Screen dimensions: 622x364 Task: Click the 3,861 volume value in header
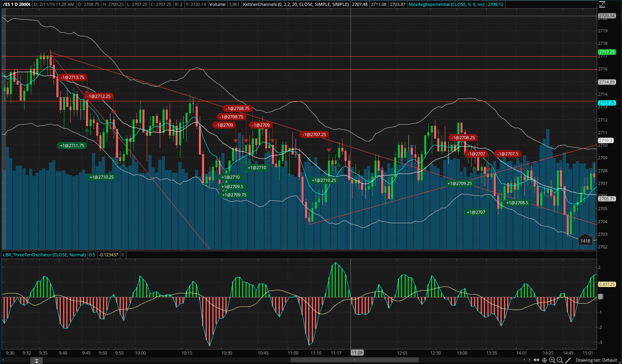tap(234, 4)
